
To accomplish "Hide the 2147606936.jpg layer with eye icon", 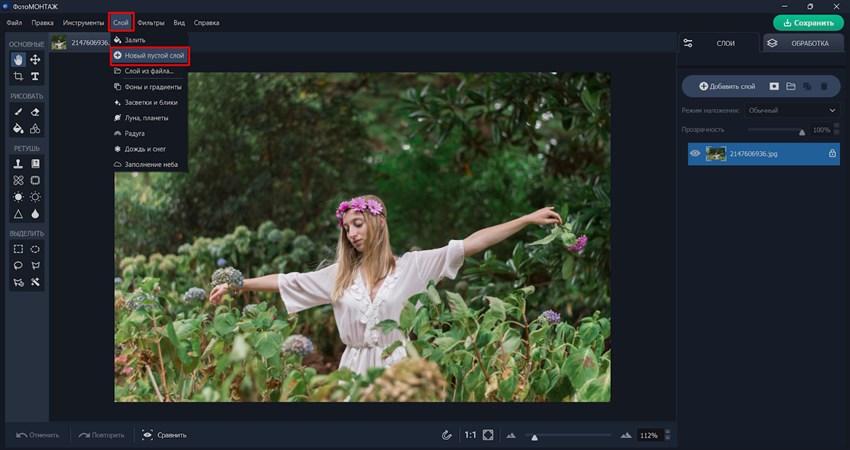I will (695, 154).
